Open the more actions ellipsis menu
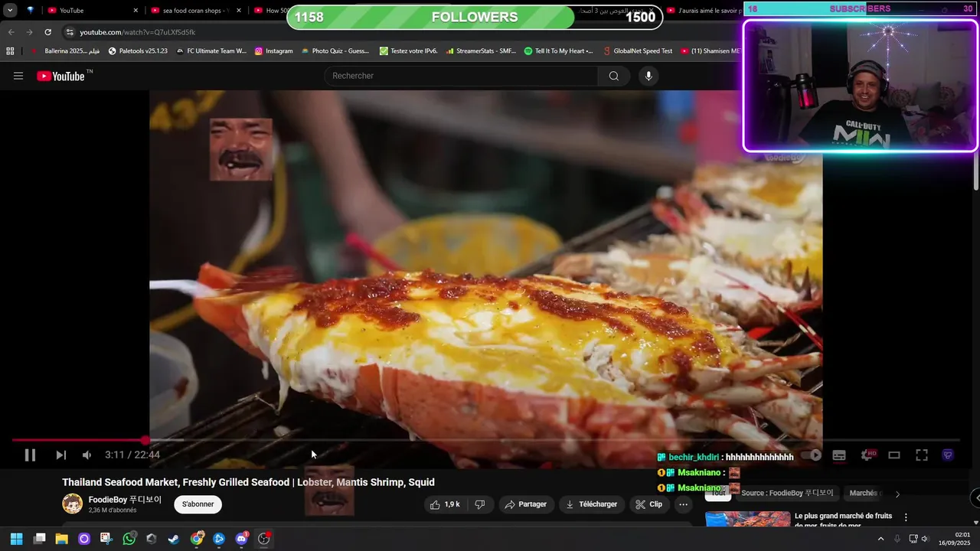Image resolution: width=980 pixels, height=551 pixels. [683, 504]
